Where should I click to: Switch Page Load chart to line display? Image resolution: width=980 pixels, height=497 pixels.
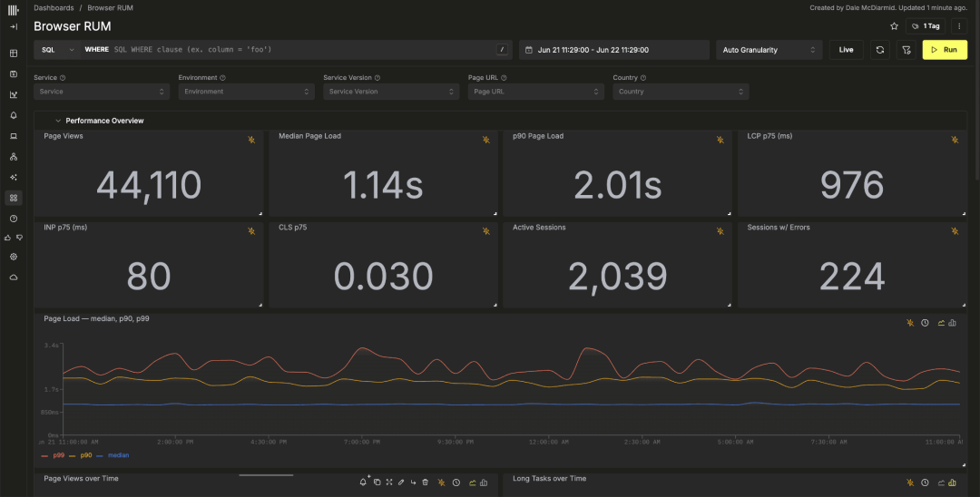click(x=941, y=323)
